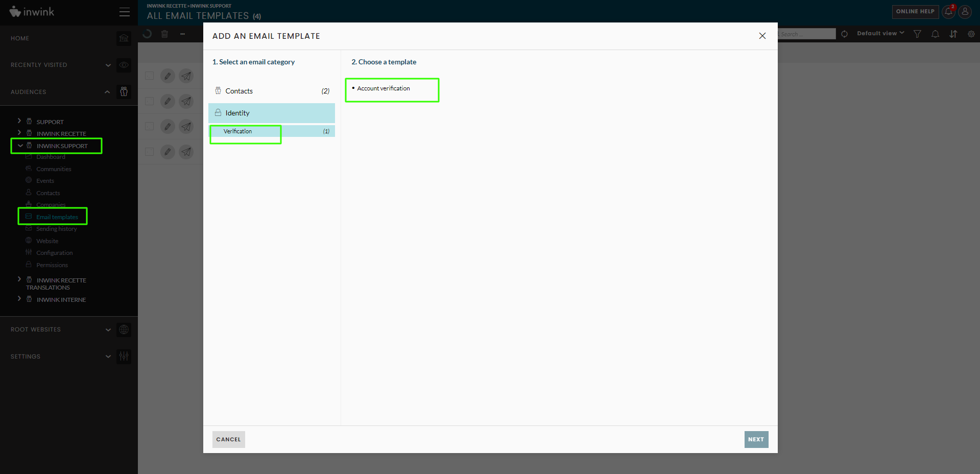Collapse the INWINK SUPPORT tree node
The height and width of the screenshot is (474, 980).
20,146
